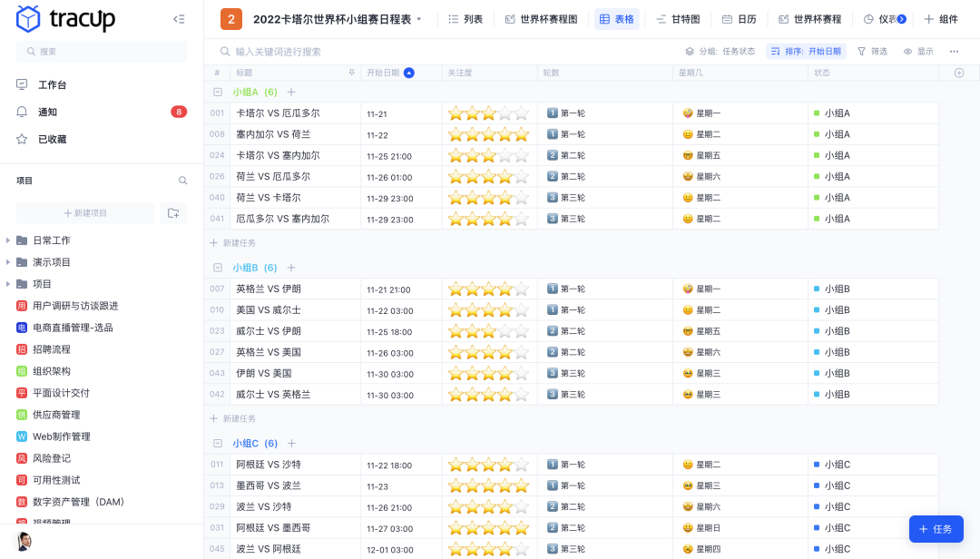Click the user avatar at bottom left
980x559 pixels.
tap(24, 542)
